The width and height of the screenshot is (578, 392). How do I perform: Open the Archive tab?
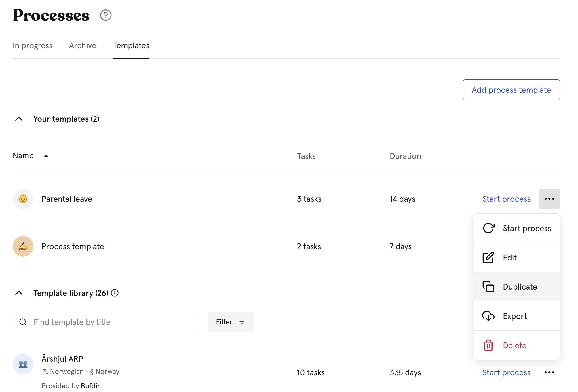(83, 45)
